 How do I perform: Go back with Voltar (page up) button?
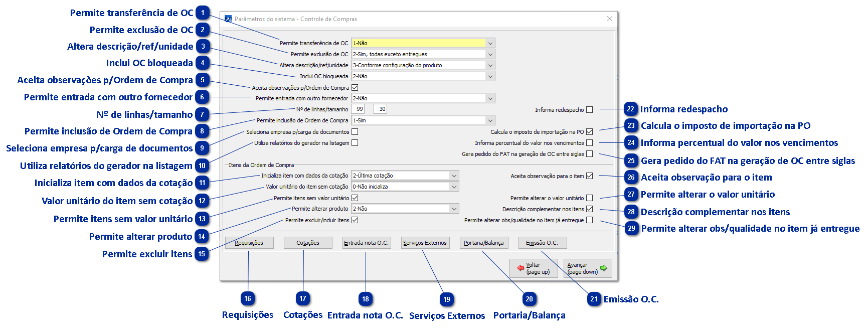click(x=534, y=268)
